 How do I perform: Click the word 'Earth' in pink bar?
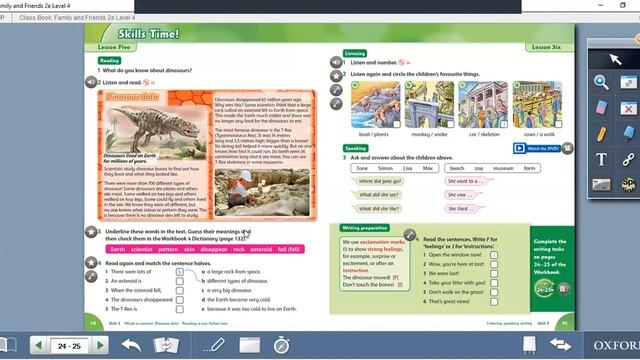(118, 249)
